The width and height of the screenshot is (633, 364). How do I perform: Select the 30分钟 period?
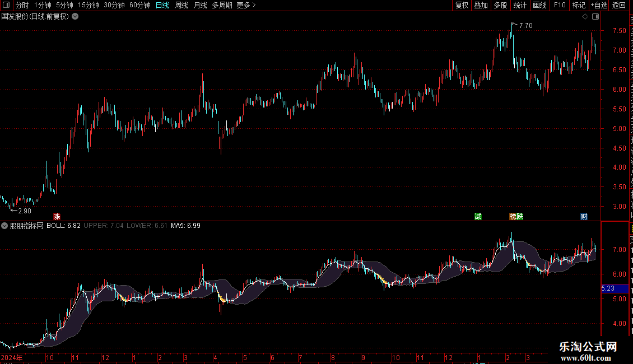coord(114,5)
